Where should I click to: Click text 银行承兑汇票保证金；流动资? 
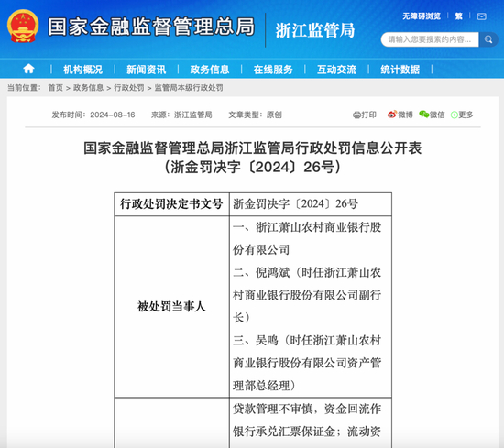307,432
